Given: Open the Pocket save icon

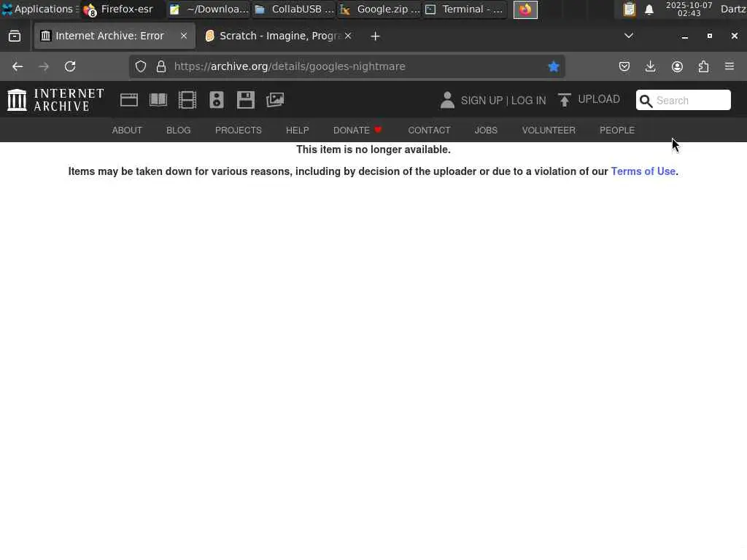Looking at the screenshot, I should point(624,66).
